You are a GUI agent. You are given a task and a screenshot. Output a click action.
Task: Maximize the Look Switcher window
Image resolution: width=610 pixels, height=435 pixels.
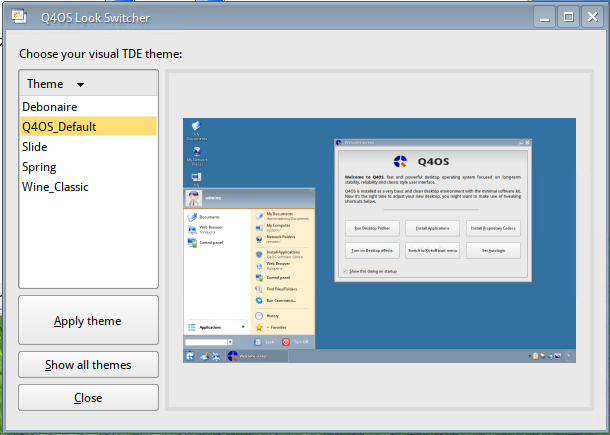pyautogui.click(x=568, y=17)
